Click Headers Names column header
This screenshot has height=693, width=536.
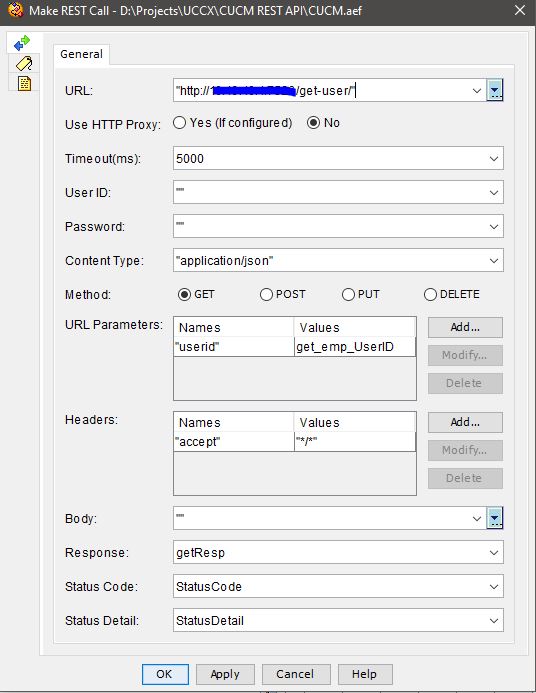234,423
